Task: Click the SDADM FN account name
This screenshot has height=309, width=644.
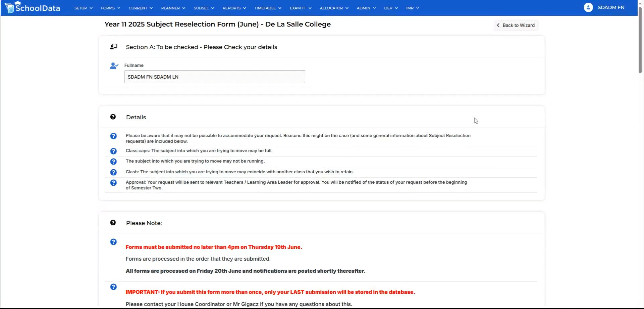Action: tap(611, 7)
